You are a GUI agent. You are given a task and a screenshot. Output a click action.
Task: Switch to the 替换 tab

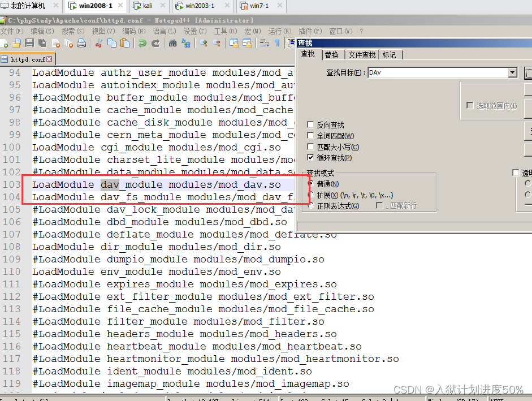[331, 55]
